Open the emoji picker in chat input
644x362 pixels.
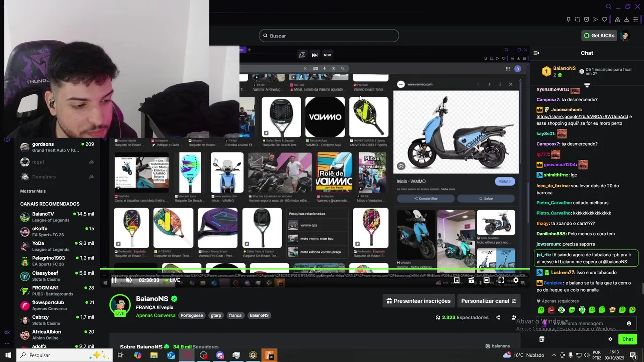(629, 323)
